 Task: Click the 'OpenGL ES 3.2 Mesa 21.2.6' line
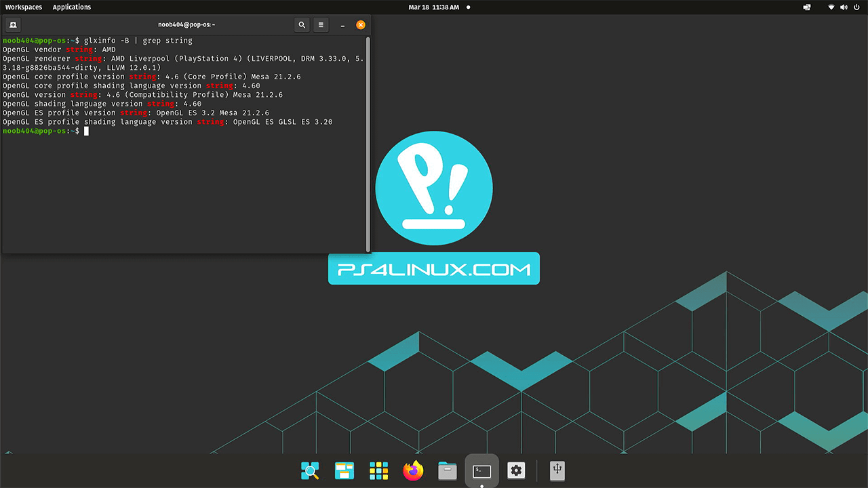click(x=136, y=113)
